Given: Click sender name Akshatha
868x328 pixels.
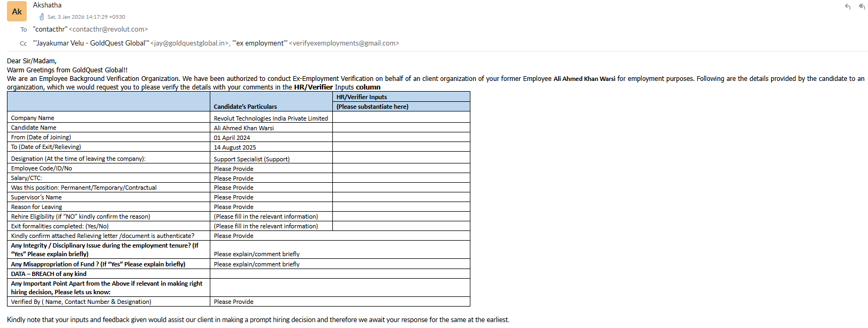Looking at the screenshot, I should pyautogui.click(x=47, y=5).
